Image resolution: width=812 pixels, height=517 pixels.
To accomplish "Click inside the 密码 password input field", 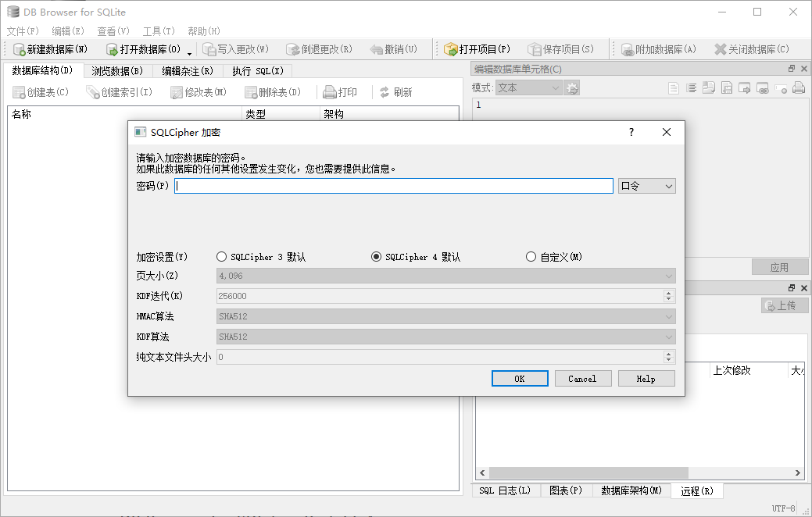I will tap(391, 185).
